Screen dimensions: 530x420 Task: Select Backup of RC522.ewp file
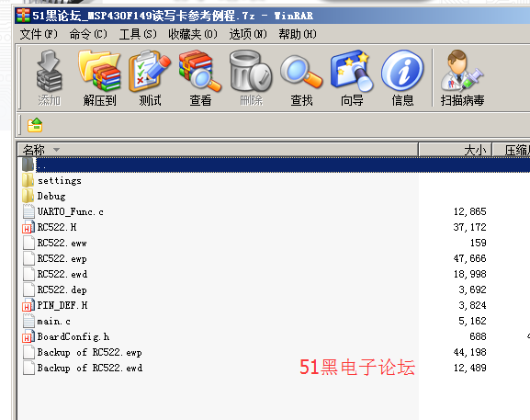tap(90, 352)
